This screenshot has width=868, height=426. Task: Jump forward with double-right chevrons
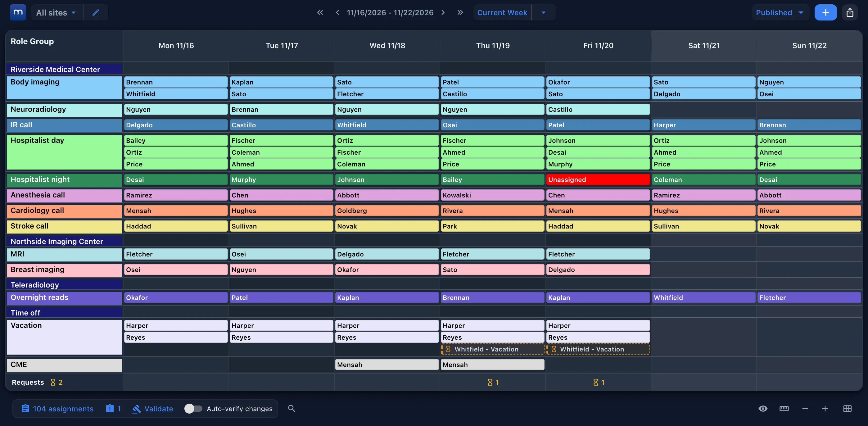click(460, 12)
